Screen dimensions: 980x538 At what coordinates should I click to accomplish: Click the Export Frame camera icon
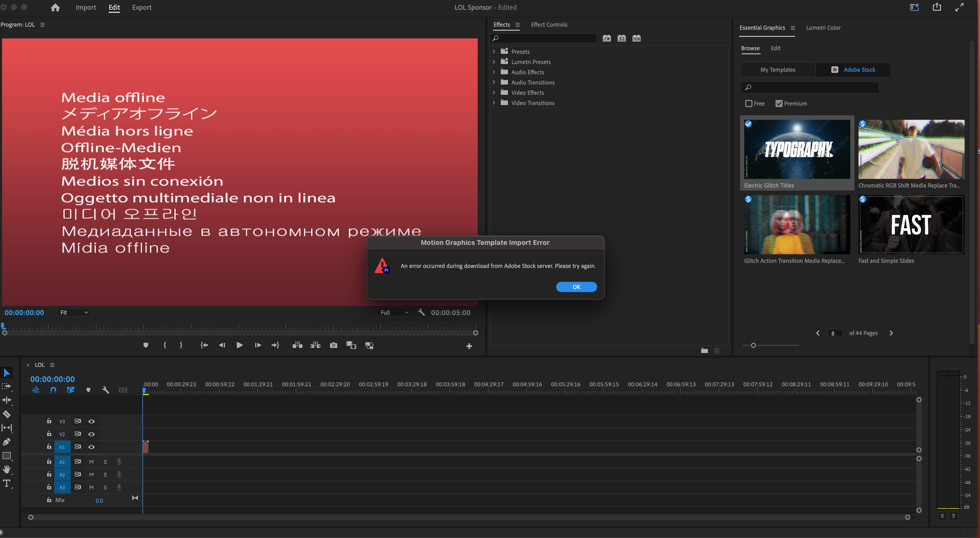point(333,345)
